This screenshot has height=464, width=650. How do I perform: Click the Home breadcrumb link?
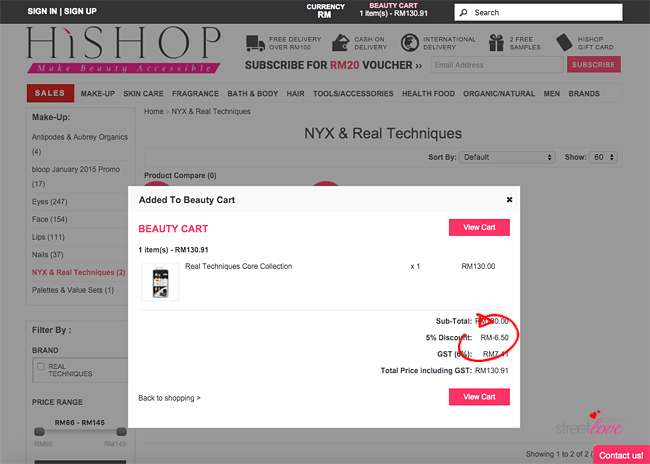(153, 111)
